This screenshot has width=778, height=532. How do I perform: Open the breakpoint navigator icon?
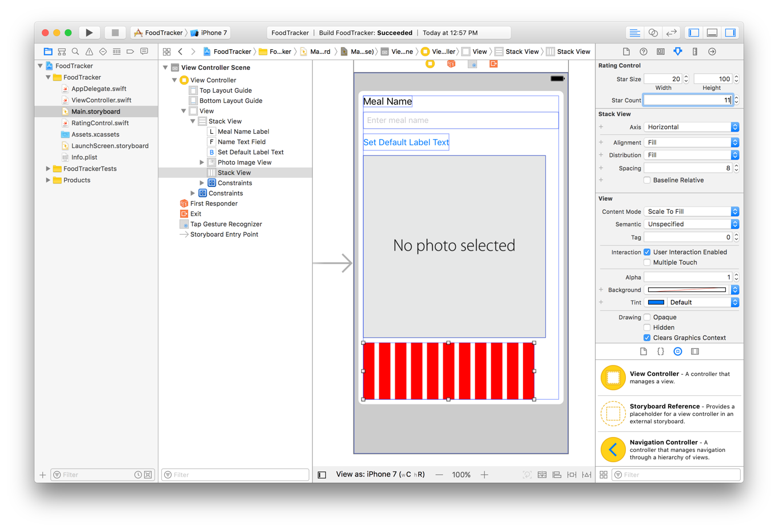(130, 51)
